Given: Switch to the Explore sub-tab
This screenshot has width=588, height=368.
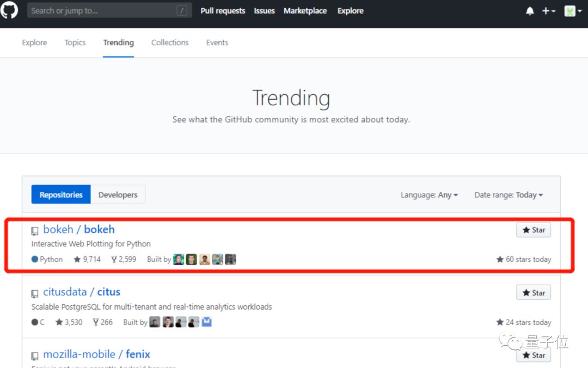Looking at the screenshot, I should 34,43.
